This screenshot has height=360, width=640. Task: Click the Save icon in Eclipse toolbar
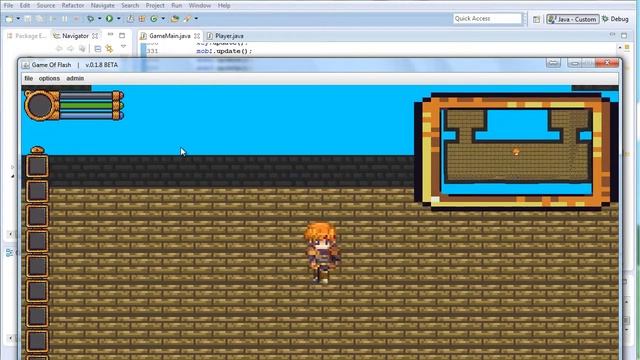tap(28, 19)
